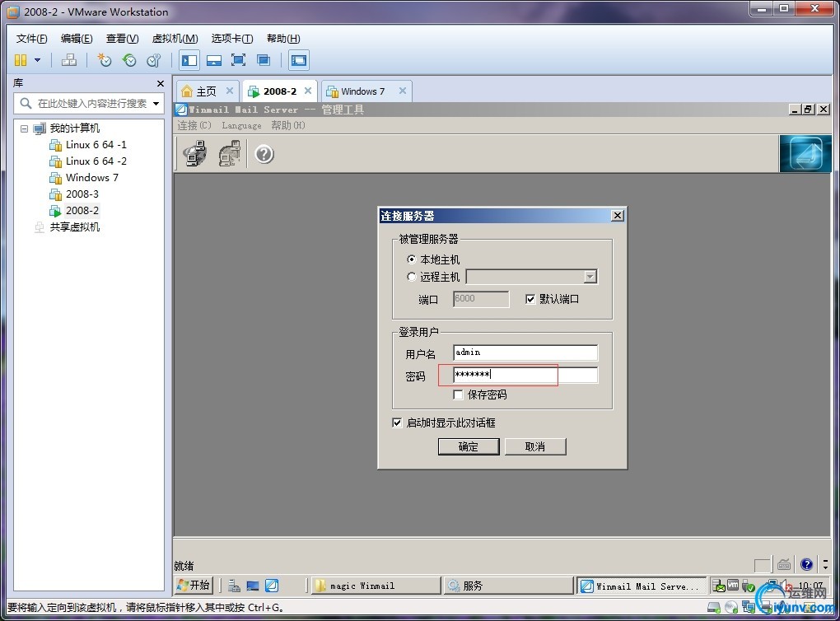Select the 远程主机 radio button
840x621 pixels.
coord(412,277)
